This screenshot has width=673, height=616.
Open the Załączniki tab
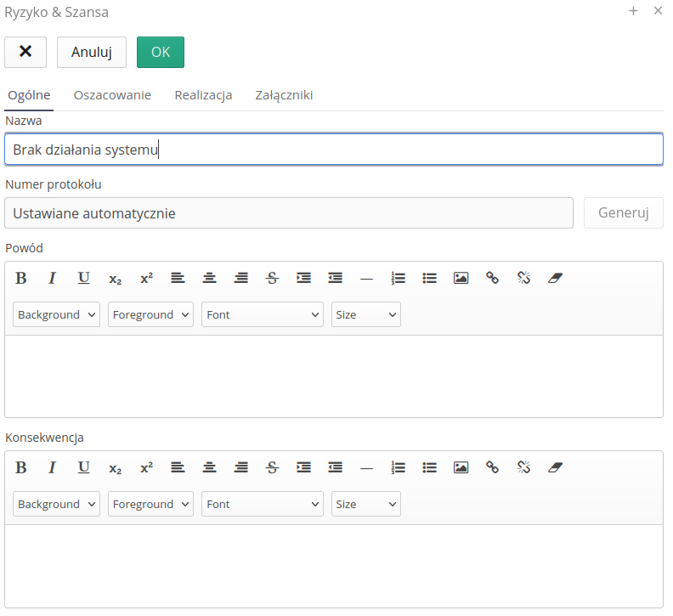284,95
